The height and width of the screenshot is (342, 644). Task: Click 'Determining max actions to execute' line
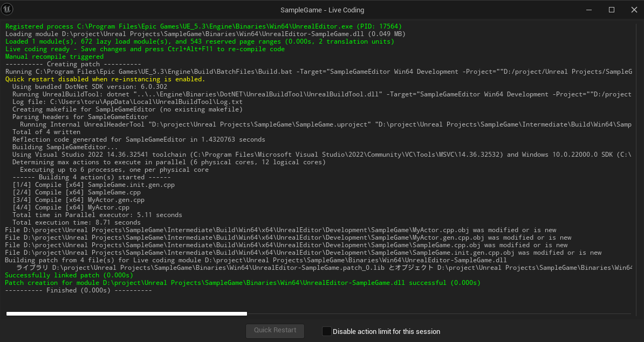tap(169, 162)
